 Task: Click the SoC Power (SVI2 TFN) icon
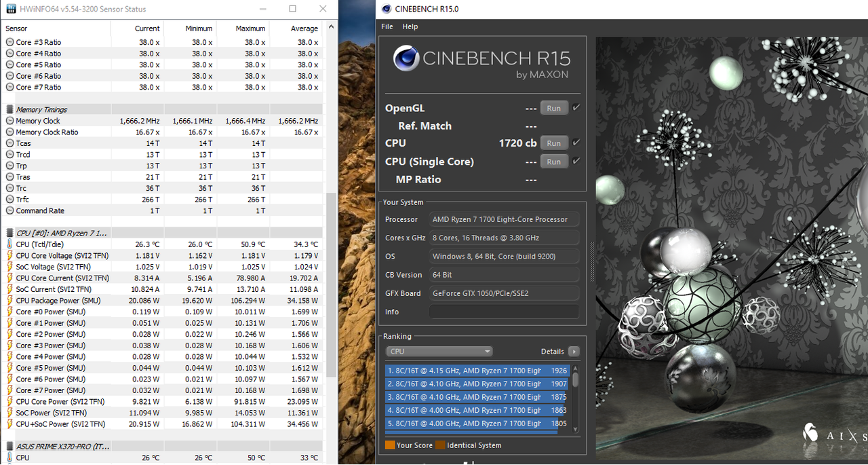9,412
